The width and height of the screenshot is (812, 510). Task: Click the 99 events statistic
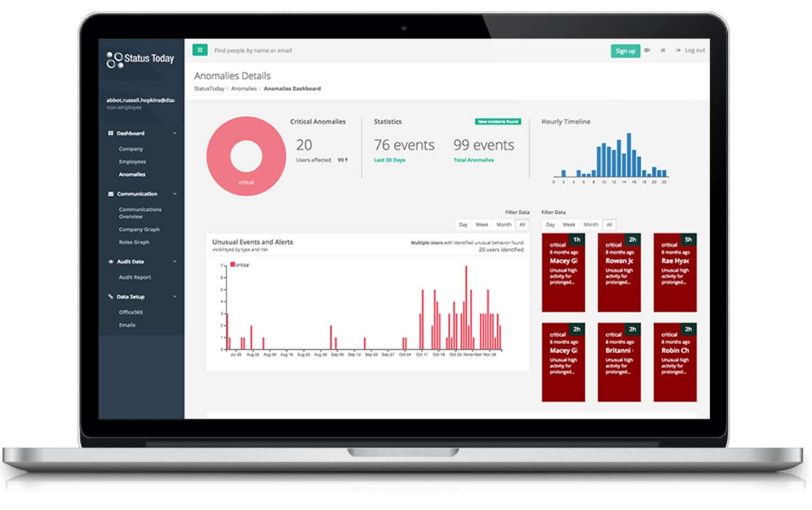click(484, 145)
